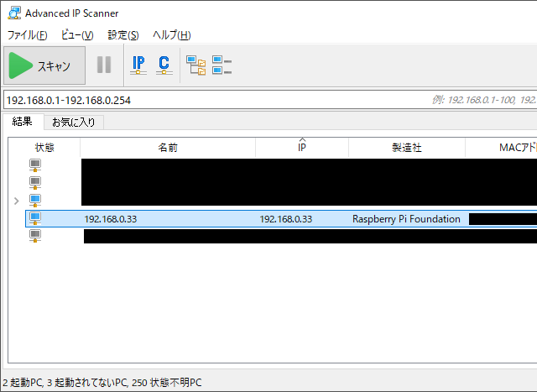Click the first row gray computer icon
Image resolution: width=537 pixels, height=392 pixels.
click(35, 165)
